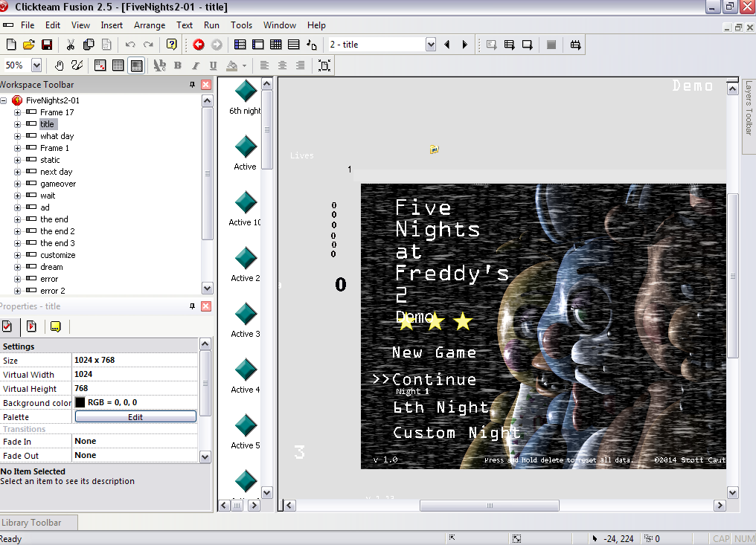Click the Center Frame icon
This screenshot has width=756, height=545.
tap(323, 65)
